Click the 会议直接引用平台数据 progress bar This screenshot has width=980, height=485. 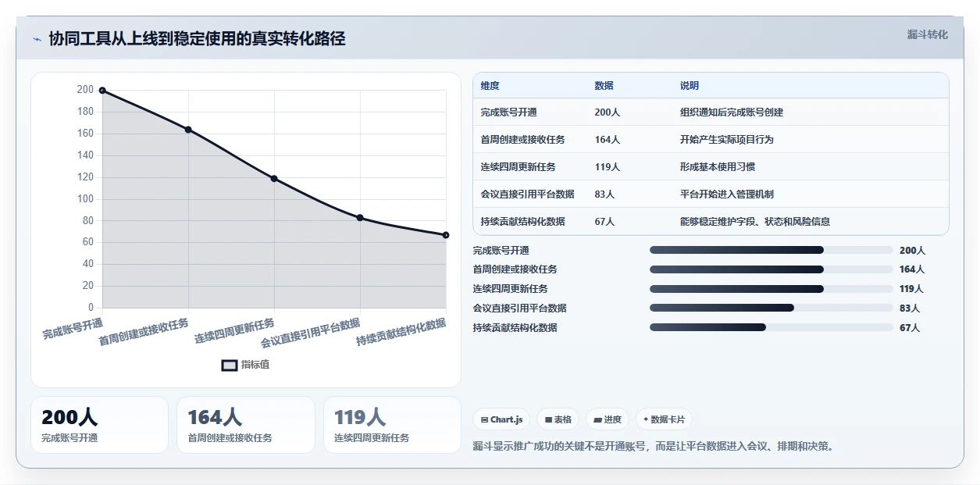click(x=772, y=308)
